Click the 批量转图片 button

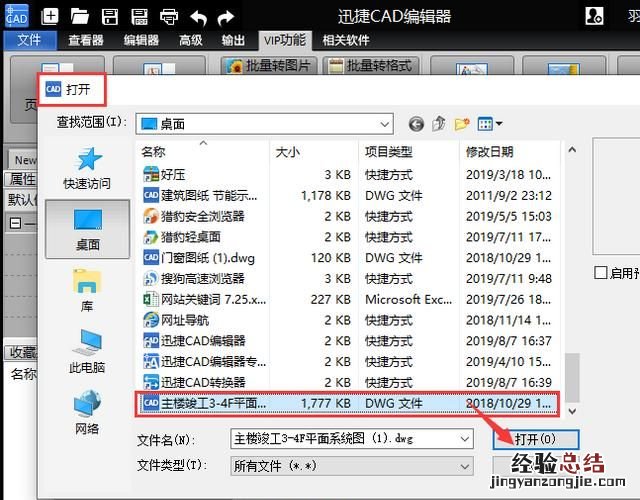(x=269, y=65)
